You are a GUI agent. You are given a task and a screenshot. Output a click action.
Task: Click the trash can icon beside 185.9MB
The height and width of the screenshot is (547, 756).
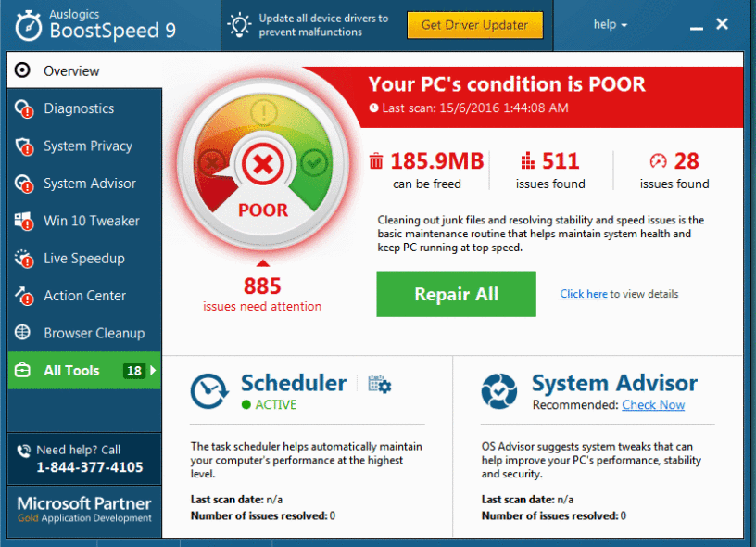click(376, 160)
